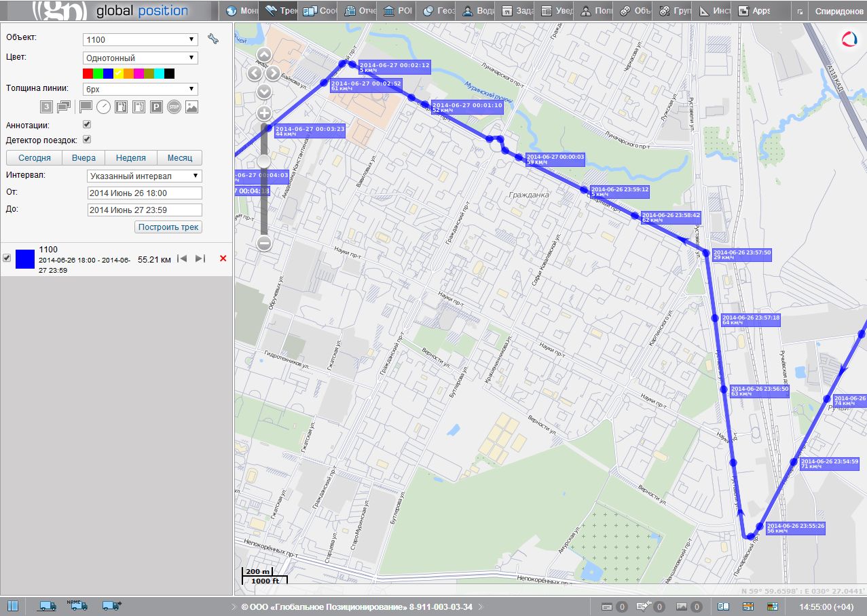867x616 pixels.
Task: Toggle the speedometer marker icon
Action: (103, 107)
